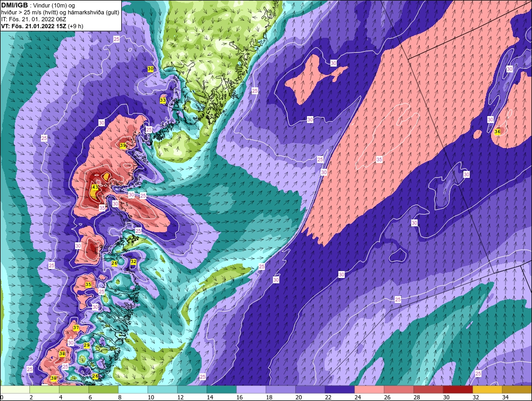The width and height of the screenshot is (532, 401).
Task: Click the white 35 contour label in pink band
Action: [379, 159]
